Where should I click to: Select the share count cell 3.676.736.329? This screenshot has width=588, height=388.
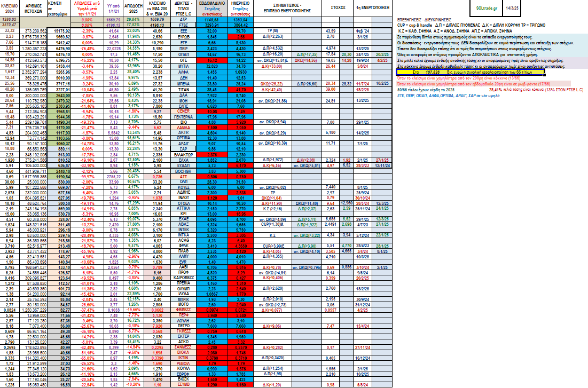[x=33, y=37]
